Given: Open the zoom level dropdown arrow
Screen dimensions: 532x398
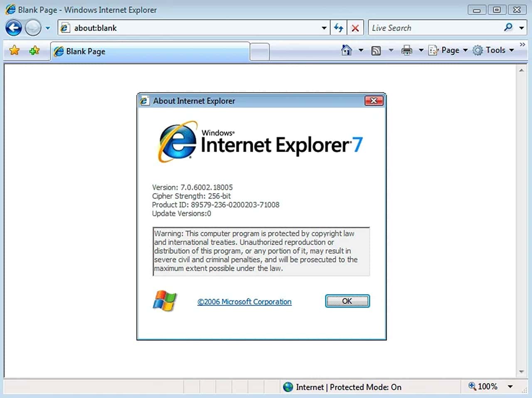Looking at the screenshot, I should pyautogui.click(x=510, y=387).
